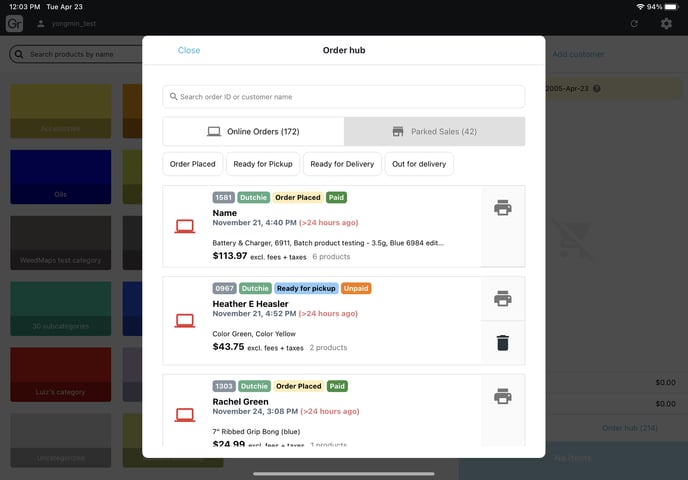This screenshot has width=688, height=480.
Task: Click laptop icon on Rachel Green order
Action: point(185,414)
